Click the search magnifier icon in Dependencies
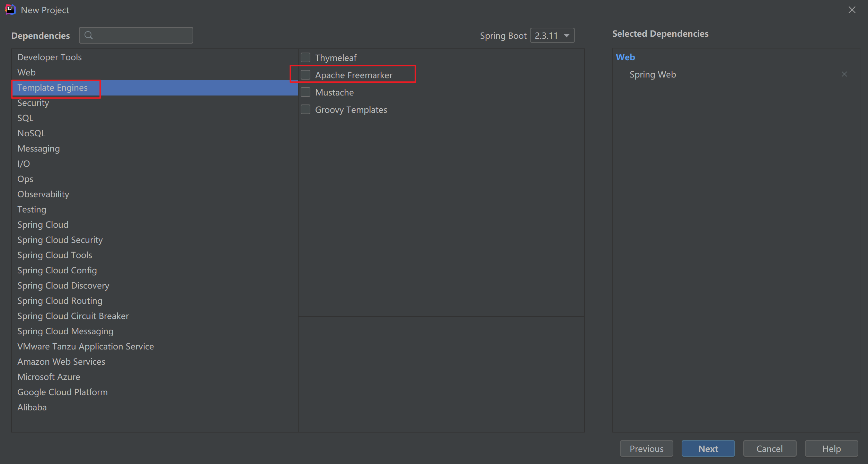 tap(89, 35)
